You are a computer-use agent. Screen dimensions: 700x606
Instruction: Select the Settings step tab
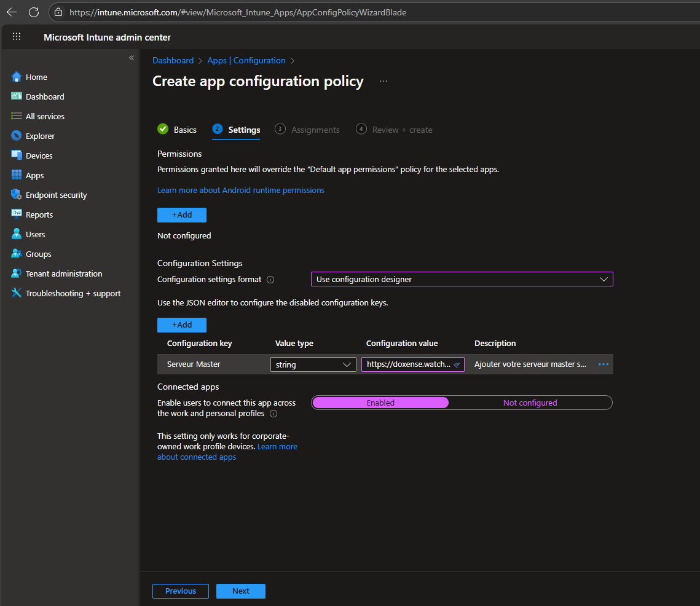[x=236, y=130]
